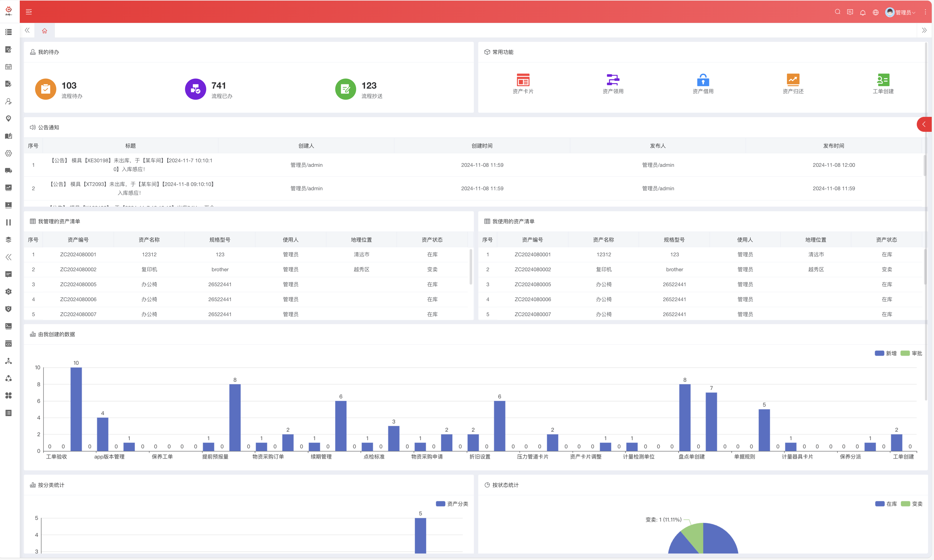Image resolution: width=934 pixels, height=560 pixels.
Task: Open the 资产卡片 shortcut icon
Action: [523, 80]
